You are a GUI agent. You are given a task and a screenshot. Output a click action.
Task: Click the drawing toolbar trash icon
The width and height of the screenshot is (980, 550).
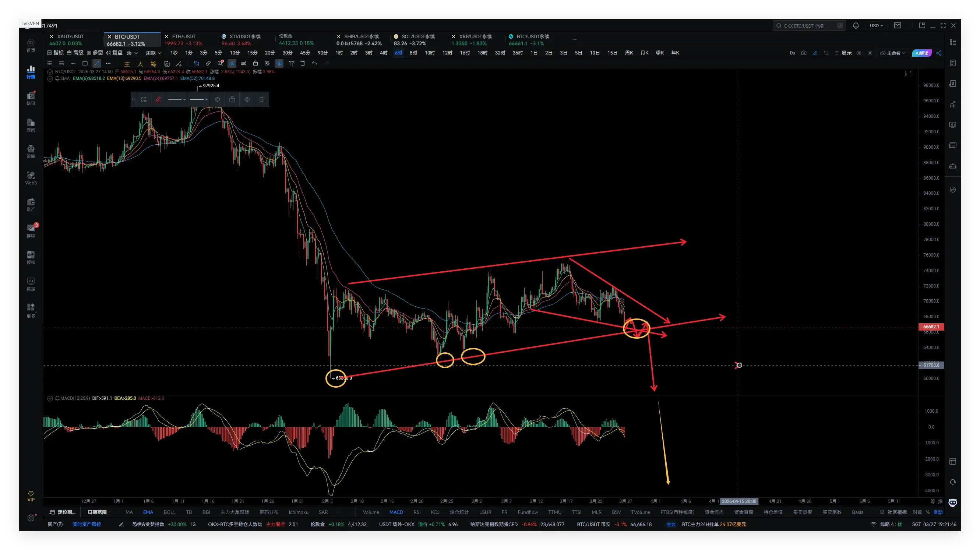pyautogui.click(x=303, y=64)
